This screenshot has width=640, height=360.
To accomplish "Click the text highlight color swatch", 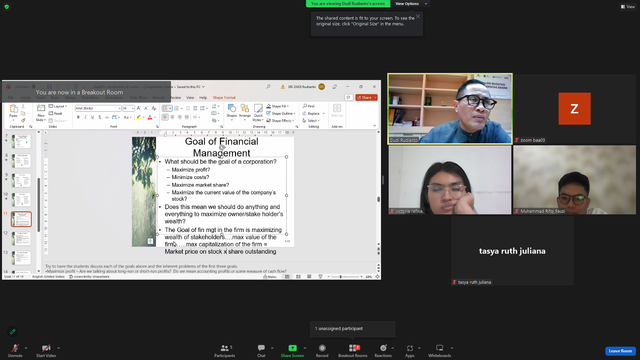I will pos(138,117).
